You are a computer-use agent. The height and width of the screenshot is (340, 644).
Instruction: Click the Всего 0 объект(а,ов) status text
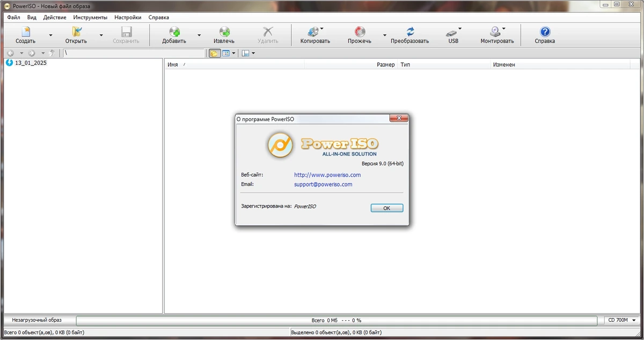(44, 332)
